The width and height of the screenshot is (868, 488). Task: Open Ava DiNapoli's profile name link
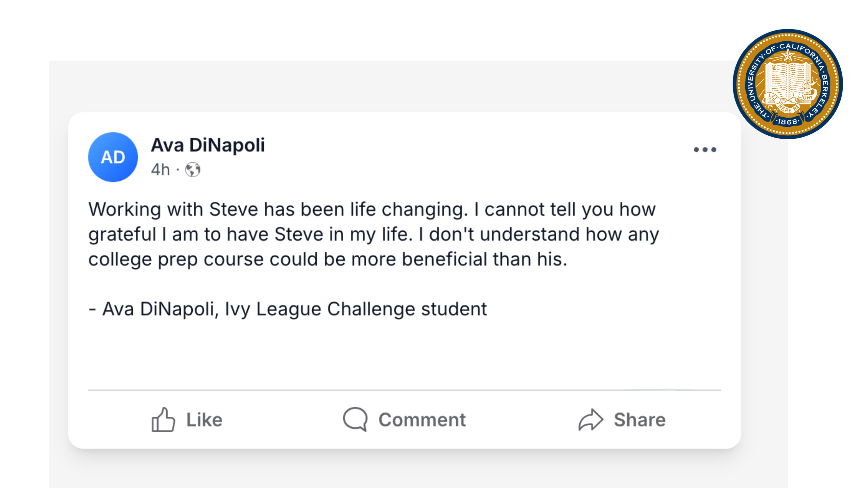[x=207, y=145]
